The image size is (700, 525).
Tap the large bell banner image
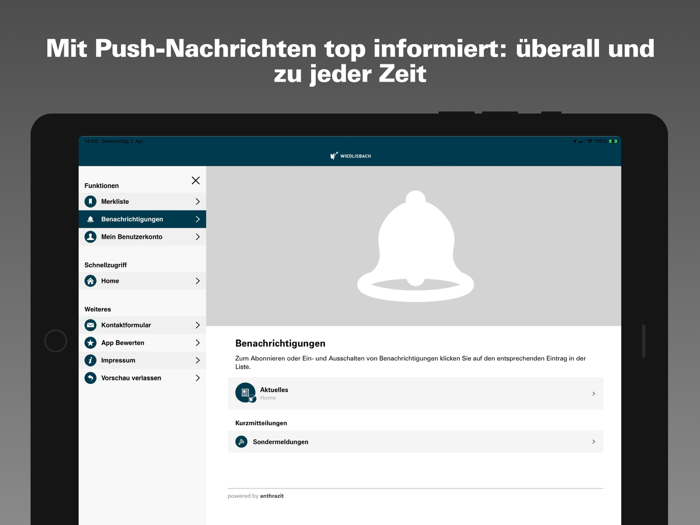[413, 246]
